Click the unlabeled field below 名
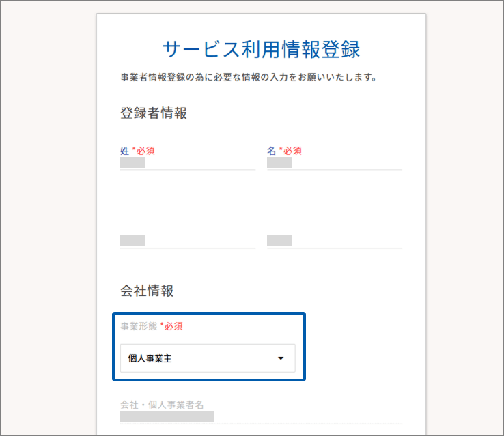The width and height of the screenshot is (504, 436). pos(334,240)
